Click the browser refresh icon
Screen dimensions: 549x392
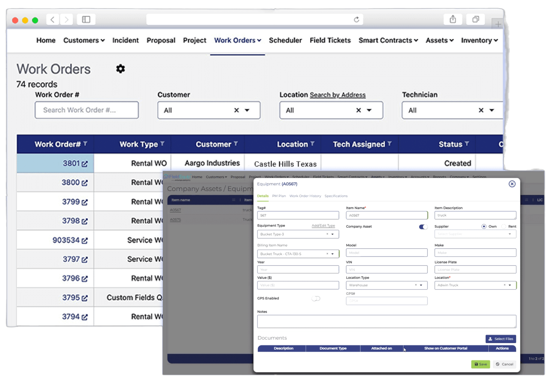tap(356, 20)
